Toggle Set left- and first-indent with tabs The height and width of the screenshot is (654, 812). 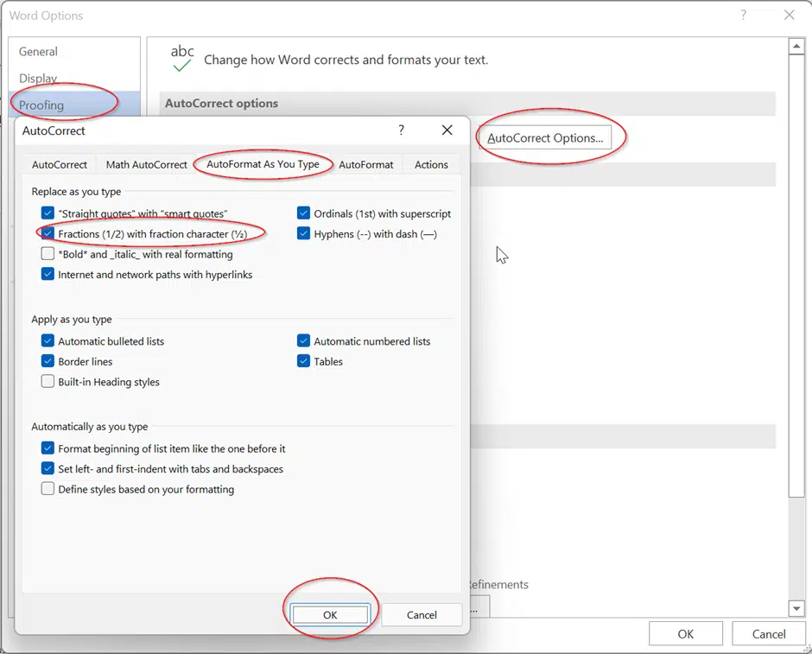48,468
